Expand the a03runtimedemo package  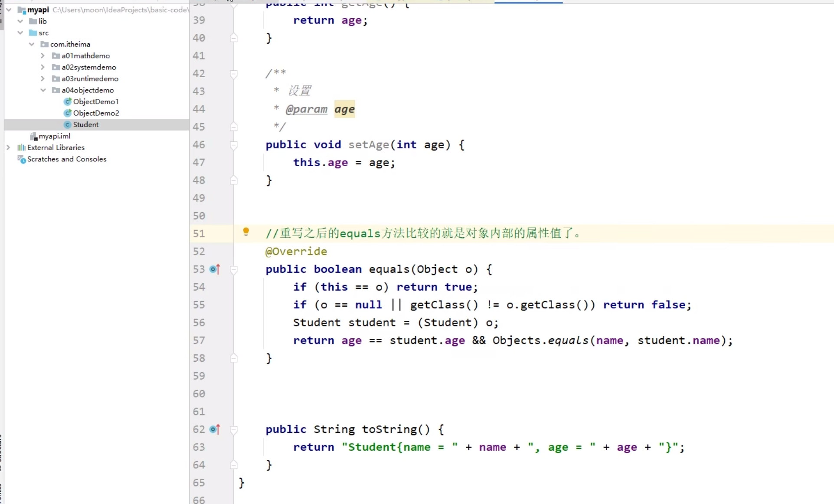[43, 79]
